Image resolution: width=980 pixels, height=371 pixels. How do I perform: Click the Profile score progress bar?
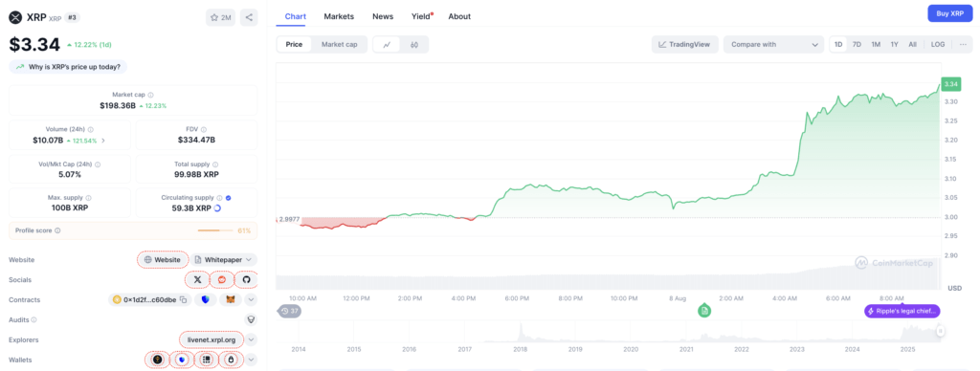click(215, 230)
